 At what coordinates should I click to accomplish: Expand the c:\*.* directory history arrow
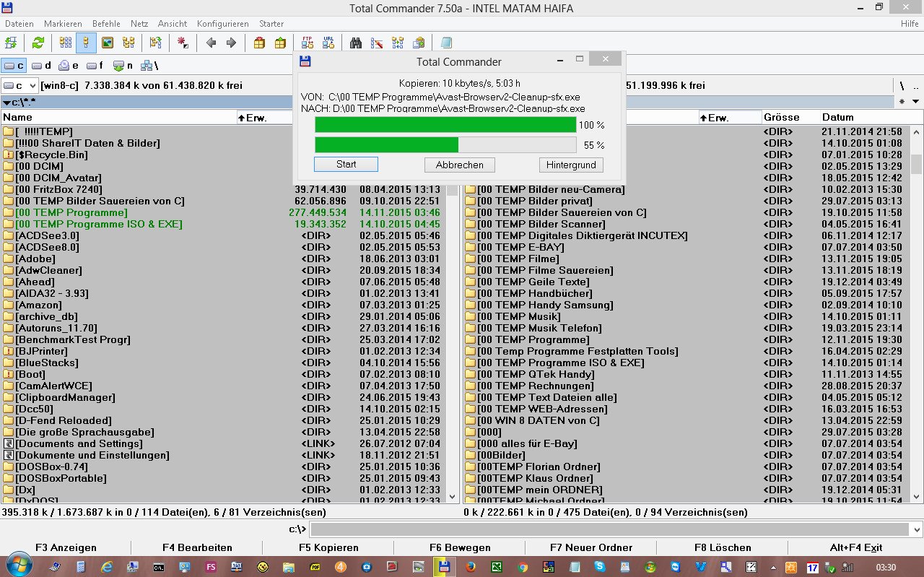[x=6, y=103]
